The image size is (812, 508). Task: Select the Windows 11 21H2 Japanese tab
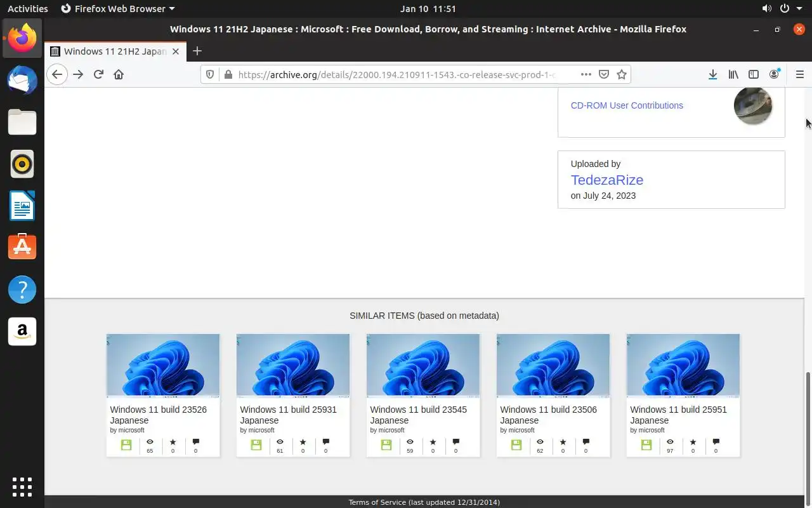(115, 51)
